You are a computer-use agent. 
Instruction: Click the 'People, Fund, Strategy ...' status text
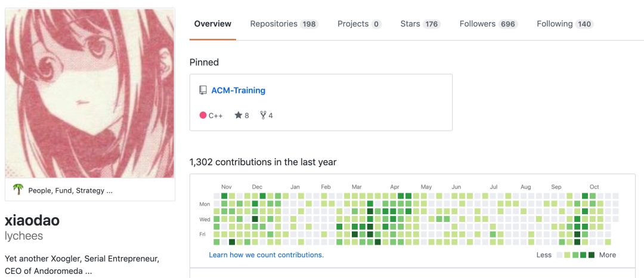(70, 190)
